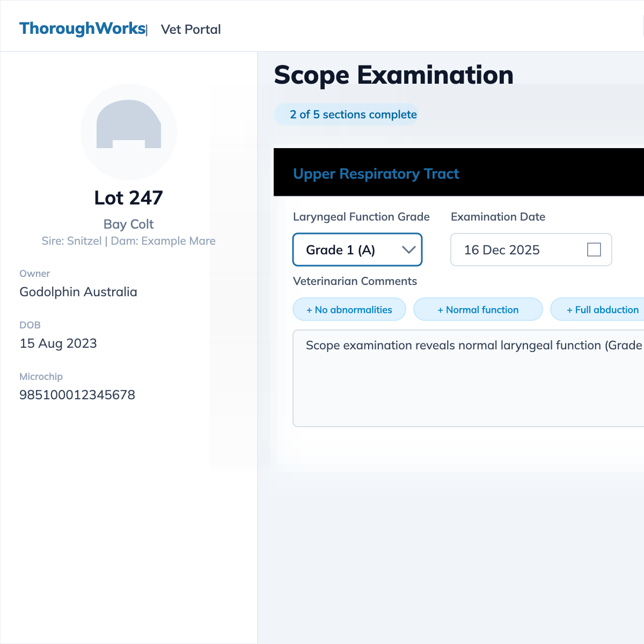
Task: Add the Normal function phrase
Action: (478, 309)
